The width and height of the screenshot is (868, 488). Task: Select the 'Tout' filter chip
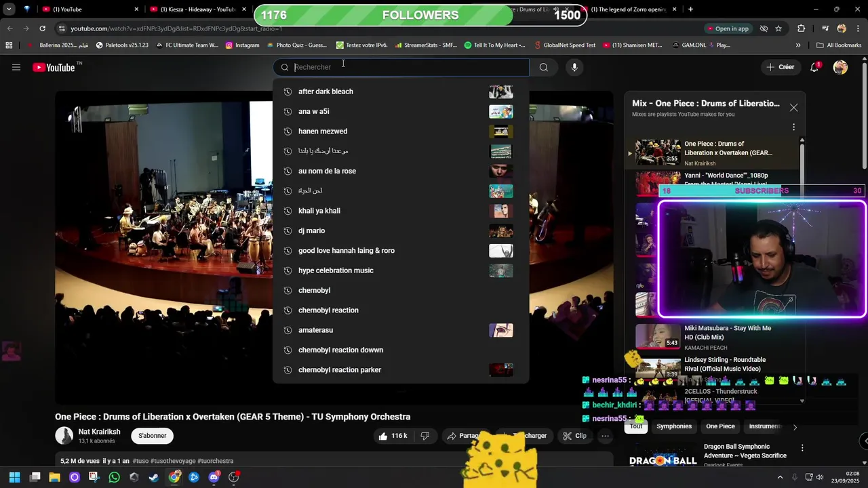(x=636, y=426)
